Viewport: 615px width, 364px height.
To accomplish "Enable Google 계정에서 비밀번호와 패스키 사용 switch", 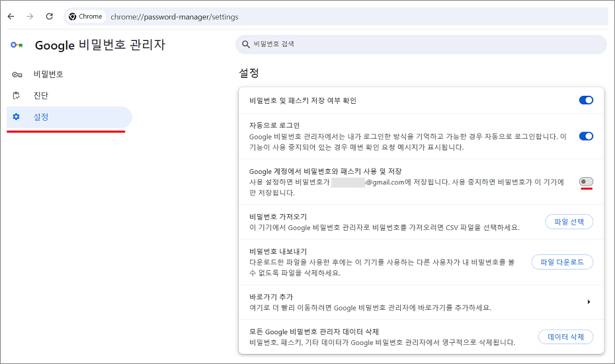I will [586, 182].
